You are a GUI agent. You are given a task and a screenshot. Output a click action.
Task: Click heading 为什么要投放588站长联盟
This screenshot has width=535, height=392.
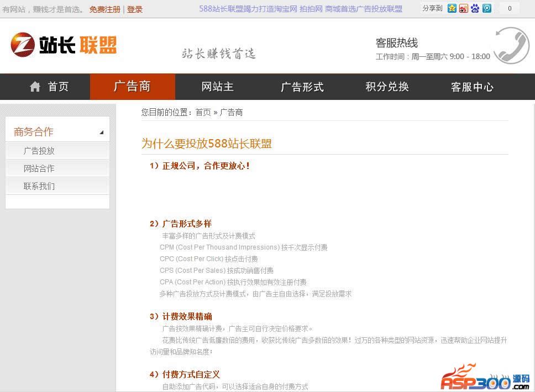[206, 144]
